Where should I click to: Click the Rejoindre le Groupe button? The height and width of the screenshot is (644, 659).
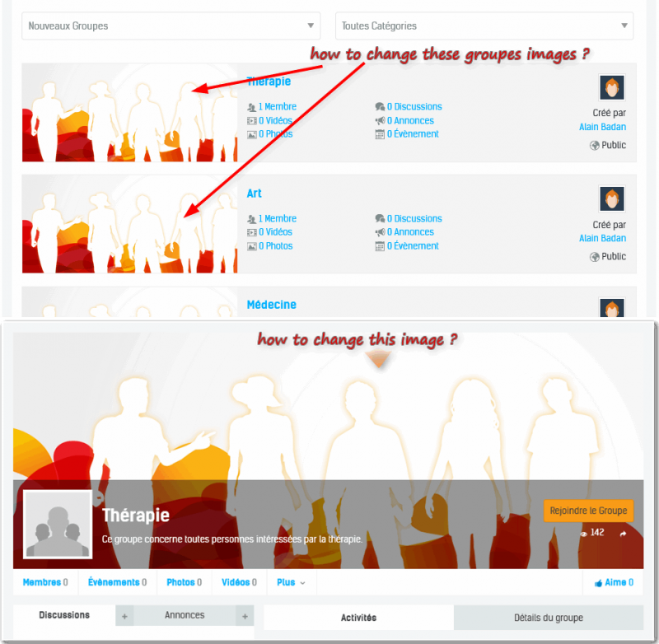588,511
